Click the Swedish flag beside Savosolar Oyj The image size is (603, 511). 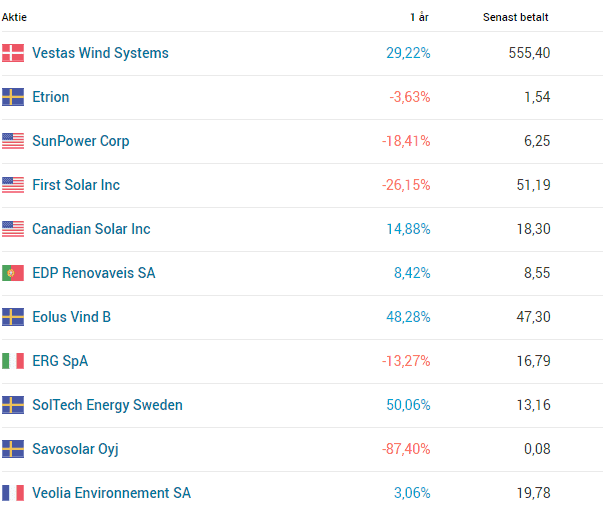point(13,449)
